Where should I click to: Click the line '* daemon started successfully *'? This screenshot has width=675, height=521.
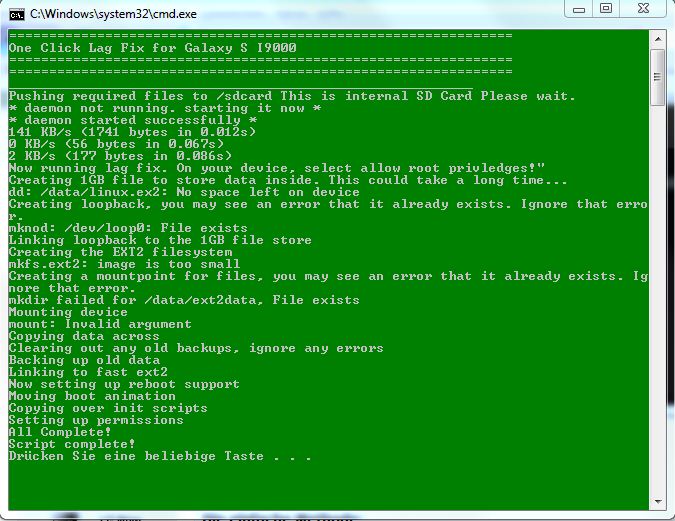coord(133,120)
